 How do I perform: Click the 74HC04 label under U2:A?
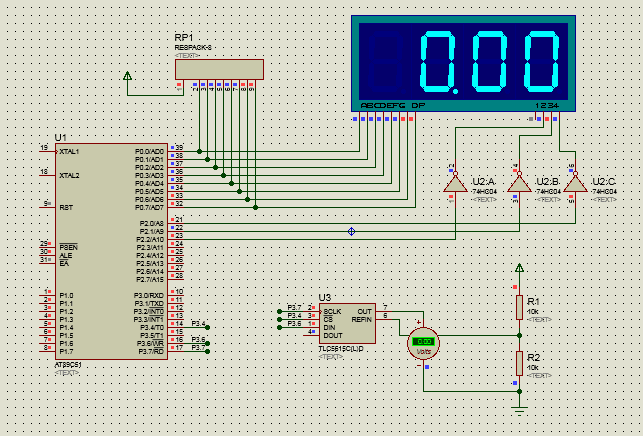point(484,192)
